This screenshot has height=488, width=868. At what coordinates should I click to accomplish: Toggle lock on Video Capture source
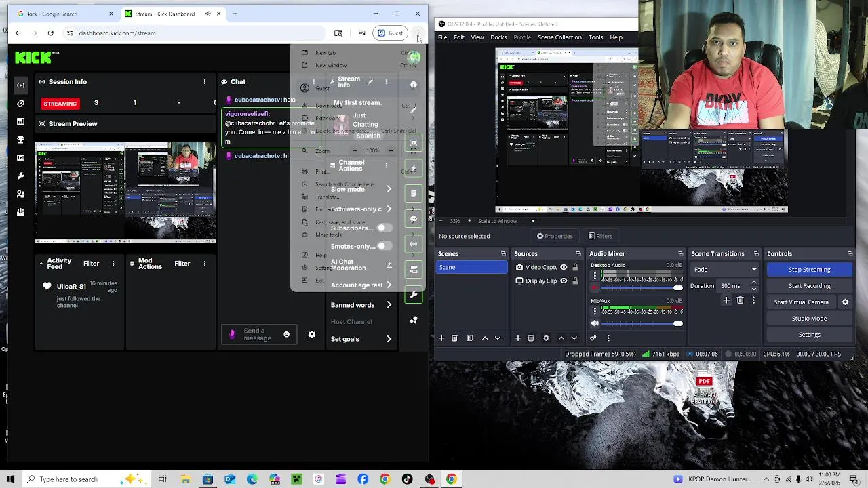click(575, 267)
